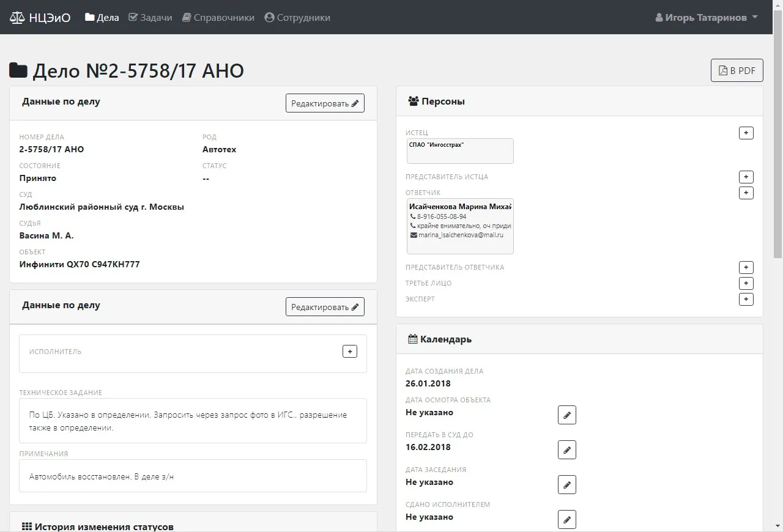Image resolution: width=783 pixels, height=532 pixels.
Task: Open the Дела menu item
Action: click(x=102, y=18)
